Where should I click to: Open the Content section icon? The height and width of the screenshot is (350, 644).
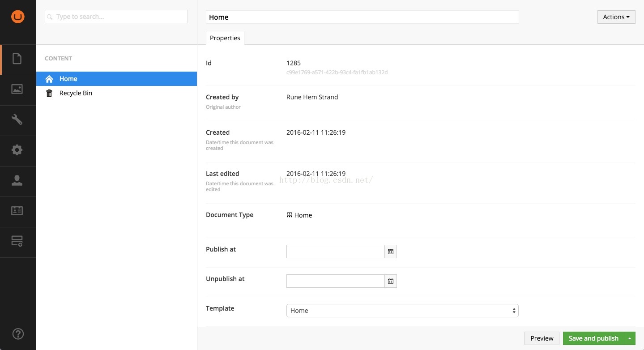(x=17, y=59)
